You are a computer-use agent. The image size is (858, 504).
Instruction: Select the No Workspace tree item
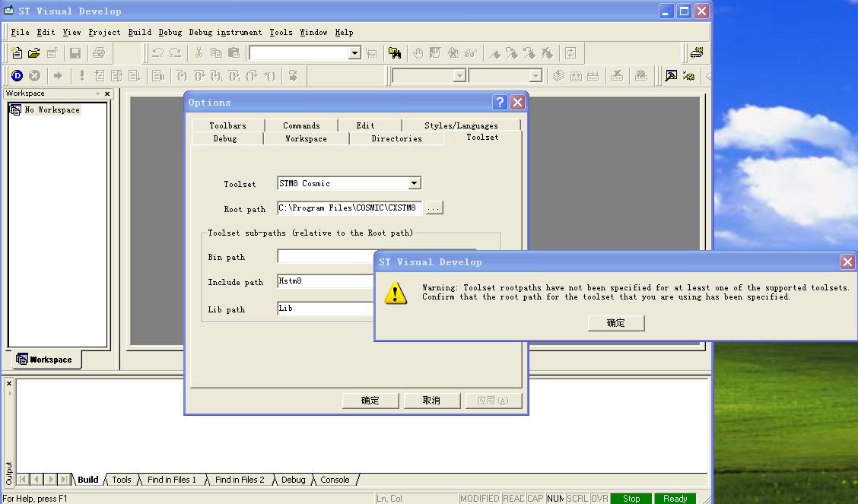[52, 110]
